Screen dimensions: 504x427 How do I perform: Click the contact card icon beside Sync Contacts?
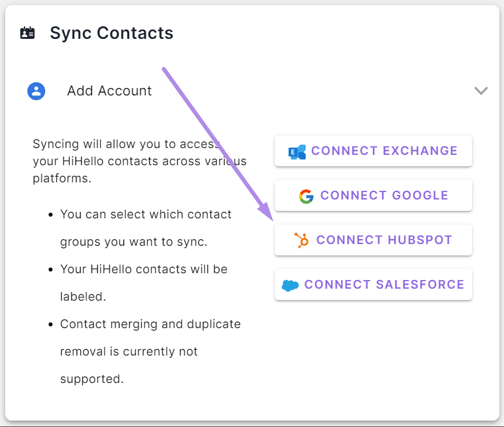coord(27,33)
